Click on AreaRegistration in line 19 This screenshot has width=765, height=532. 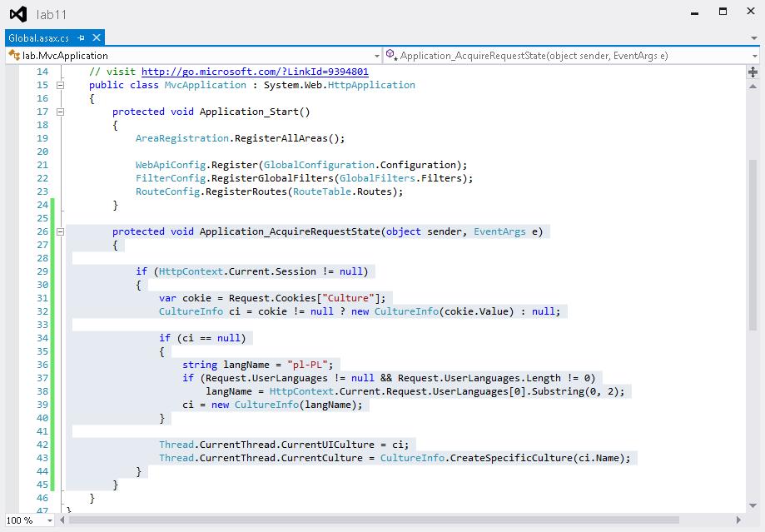pyautogui.click(x=182, y=138)
